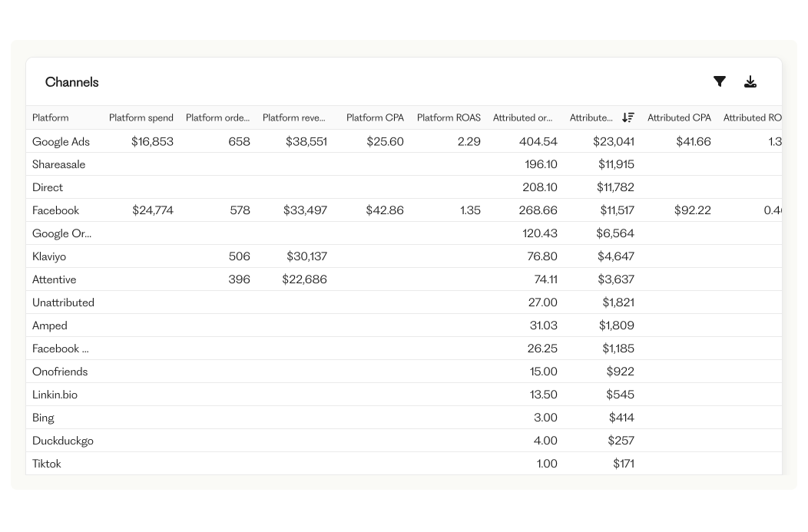This screenshot has height=532, width=808.
Task: Click the Platform ROAS column header
Action: point(449,118)
